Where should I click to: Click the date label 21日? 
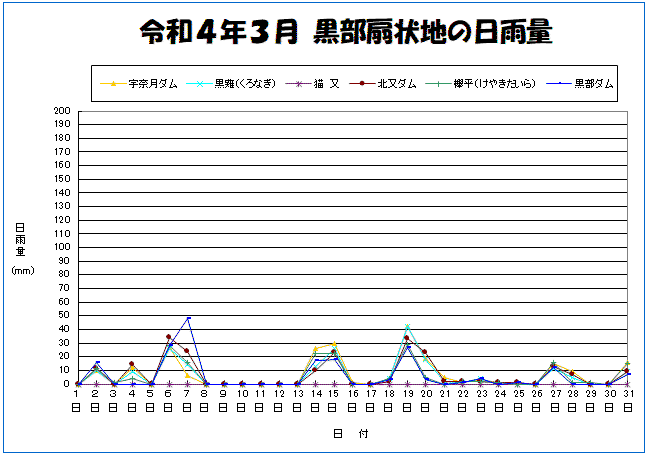[444, 400]
